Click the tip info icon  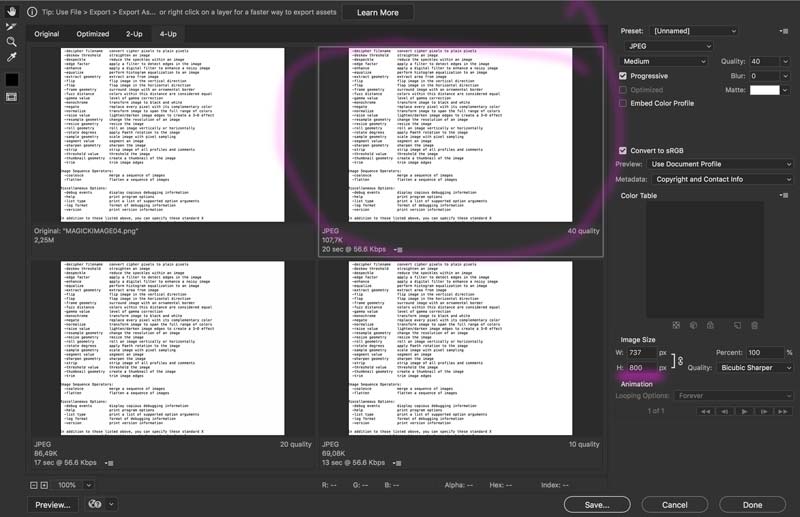coord(32,12)
